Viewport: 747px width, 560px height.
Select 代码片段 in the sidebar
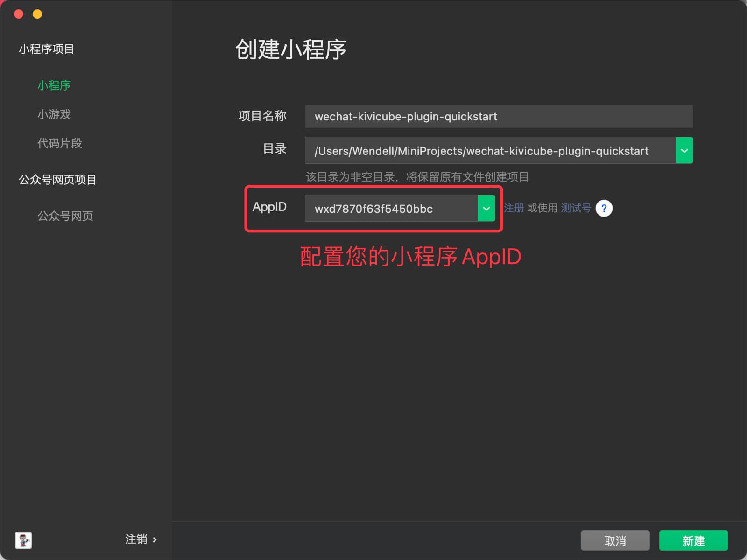point(60,144)
